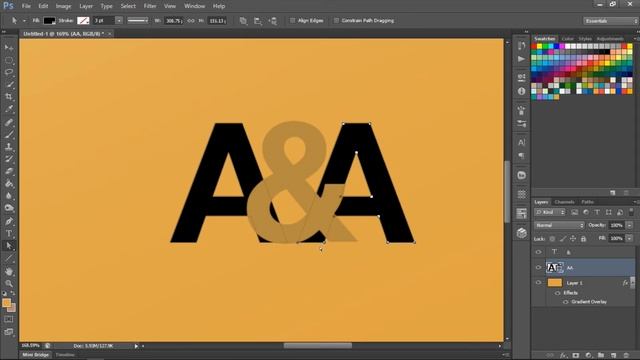
Task: Select the Paint Bucket tool
Action: (9, 184)
